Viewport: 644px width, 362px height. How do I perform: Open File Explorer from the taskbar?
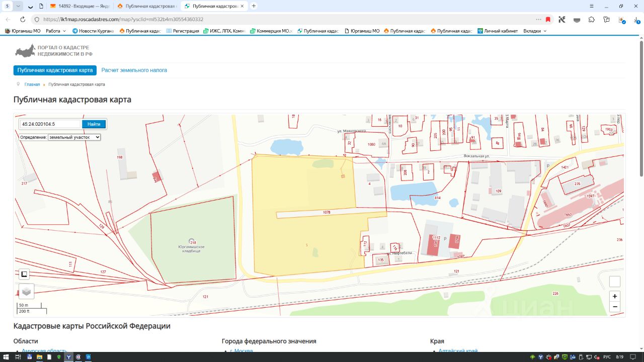(x=39, y=357)
